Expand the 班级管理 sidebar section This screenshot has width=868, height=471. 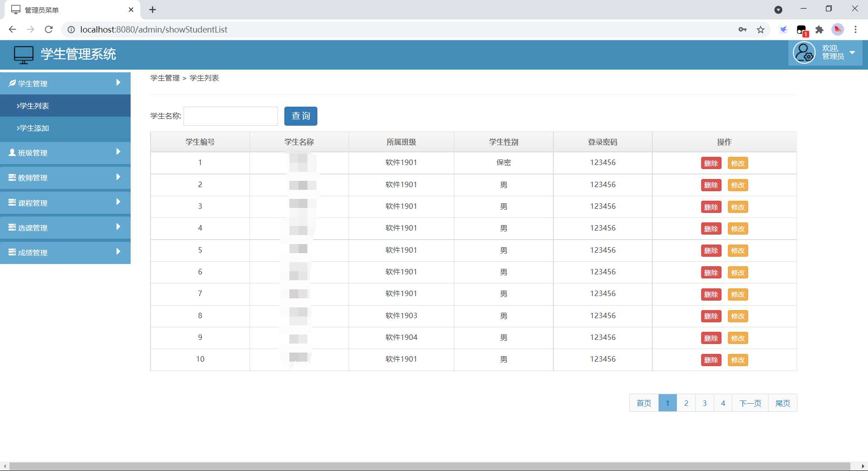(65, 153)
